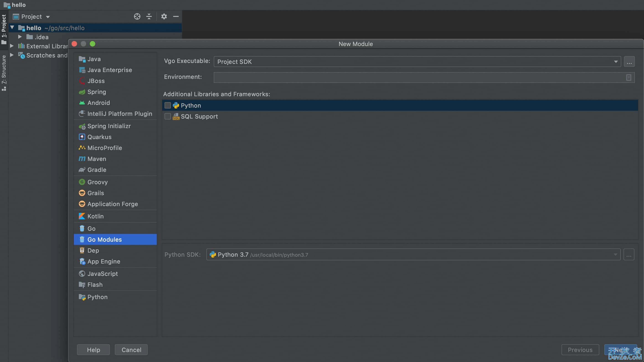Select Java module type
This screenshot has width=644, height=362.
click(x=115, y=59)
